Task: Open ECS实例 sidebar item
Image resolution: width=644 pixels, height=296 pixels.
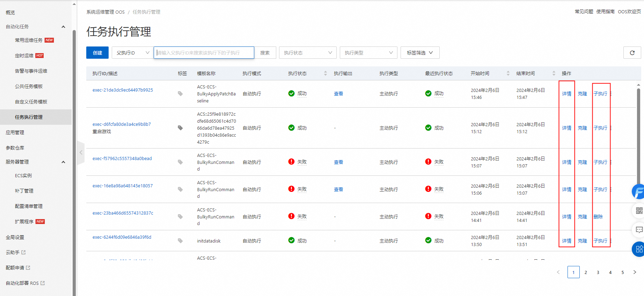Action: click(x=23, y=175)
